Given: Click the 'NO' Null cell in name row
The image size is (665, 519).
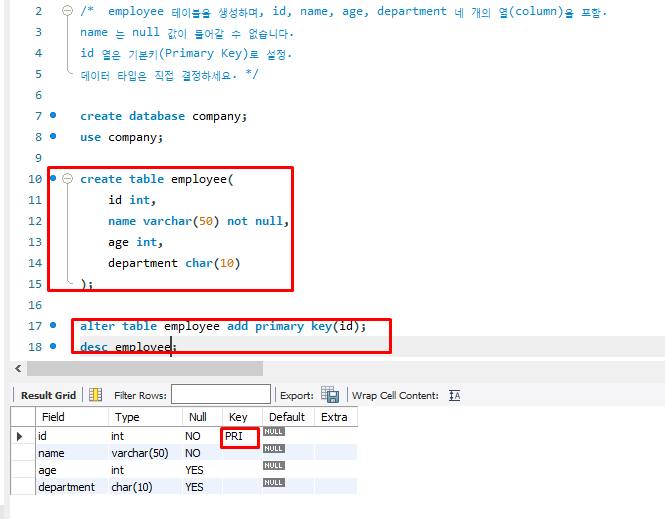Looking at the screenshot, I should 202,453.
